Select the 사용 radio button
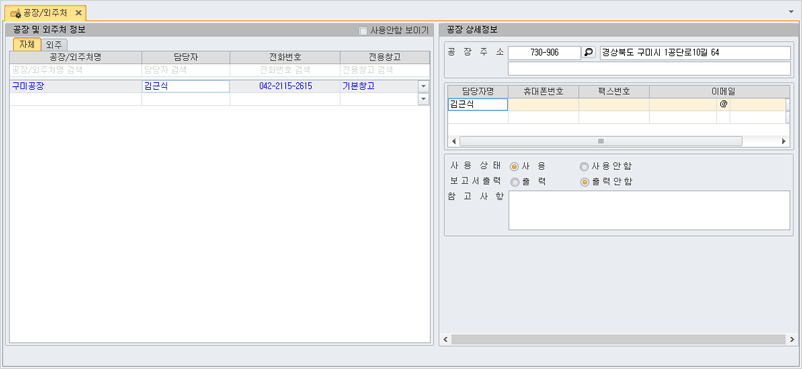Screen dimensions: 802x369 pyautogui.click(x=514, y=166)
